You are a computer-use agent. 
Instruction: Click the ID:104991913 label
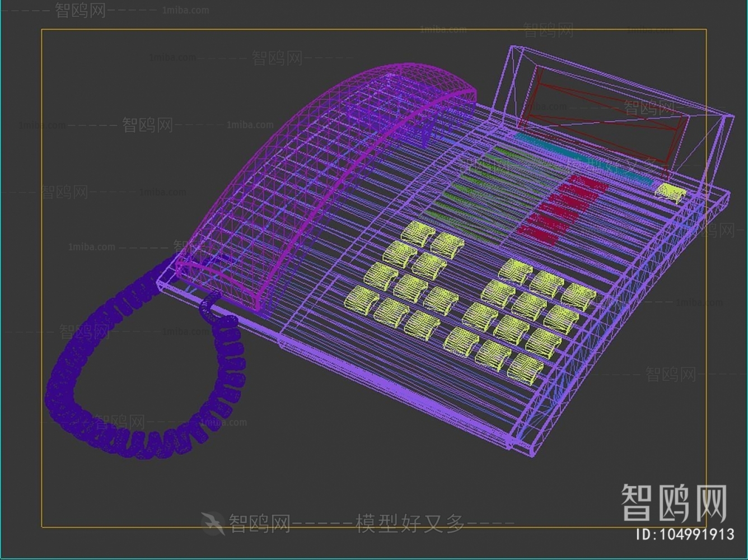tap(685, 534)
